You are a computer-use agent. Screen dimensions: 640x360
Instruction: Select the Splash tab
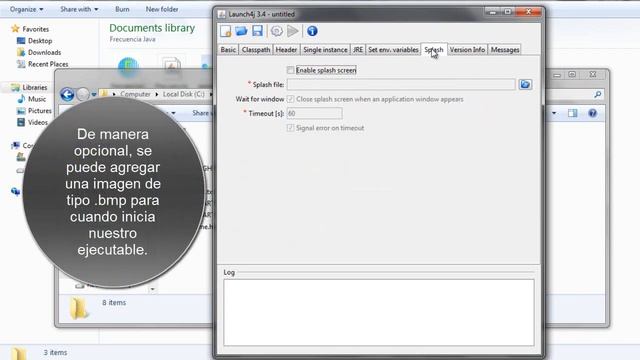434,49
